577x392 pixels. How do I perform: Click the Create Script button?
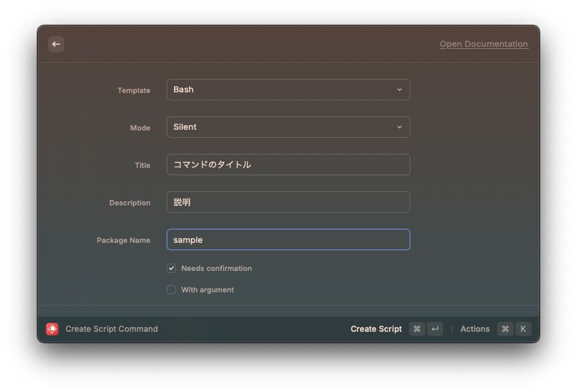click(376, 328)
